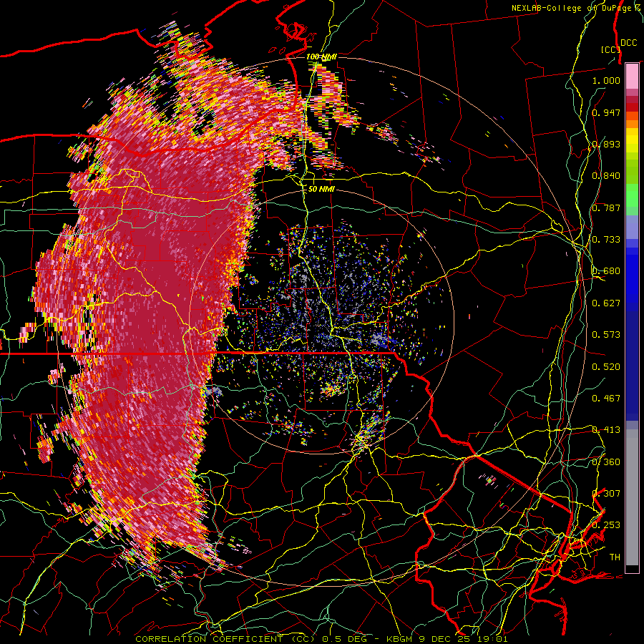Click the gray band of the color bar
This screenshot has width=644, height=644.
[632, 497]
